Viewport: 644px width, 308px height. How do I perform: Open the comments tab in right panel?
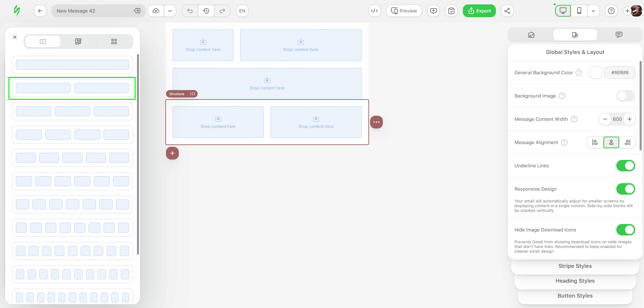[619, 35]
